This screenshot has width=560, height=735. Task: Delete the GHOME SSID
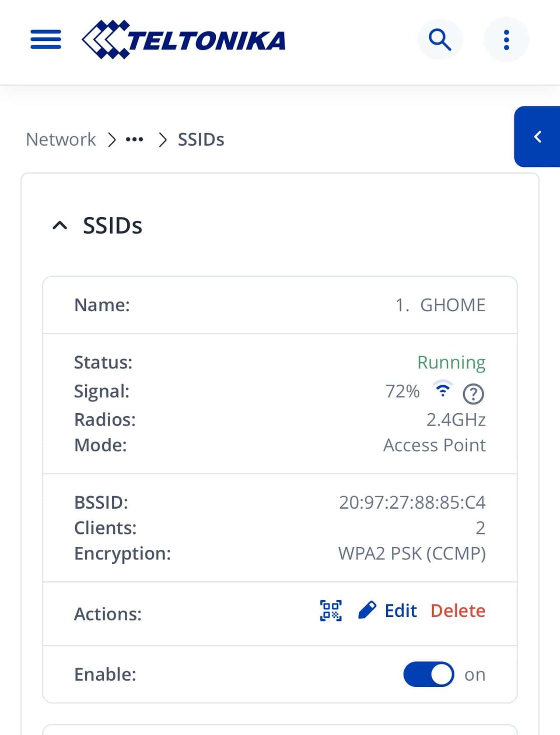pyautogui.click(x=458, y=610)
